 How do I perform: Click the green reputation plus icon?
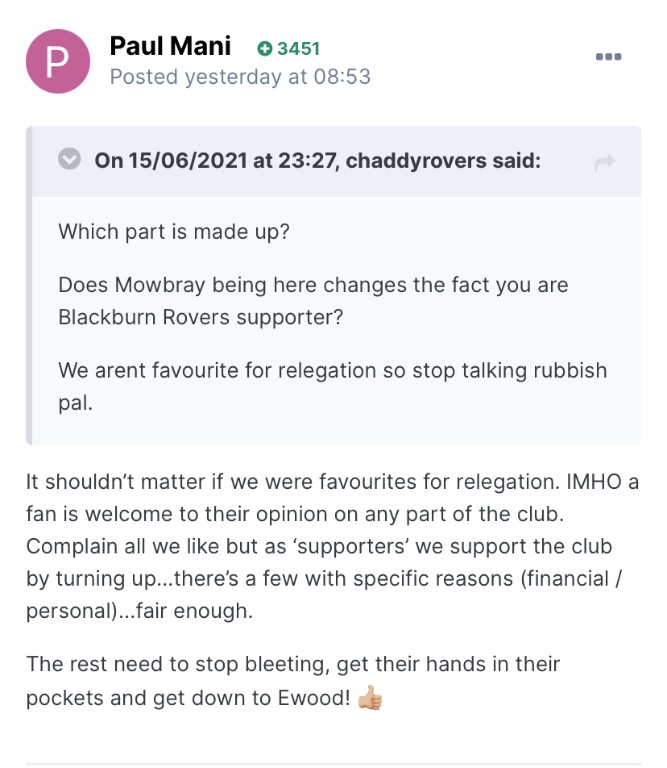[x=264, y=48]
